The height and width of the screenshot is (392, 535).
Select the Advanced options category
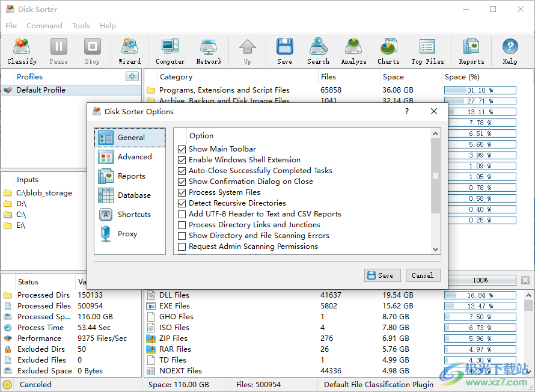130,157
